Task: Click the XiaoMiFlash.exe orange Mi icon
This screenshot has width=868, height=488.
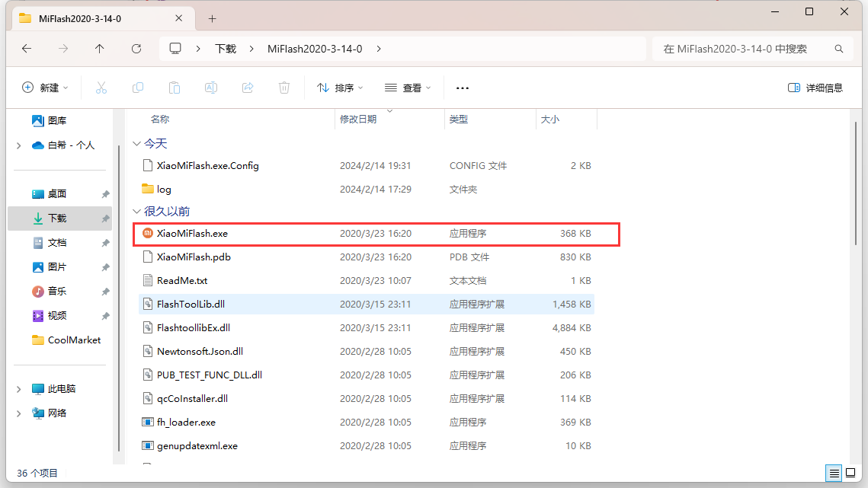Action: (x=147, y=234)
